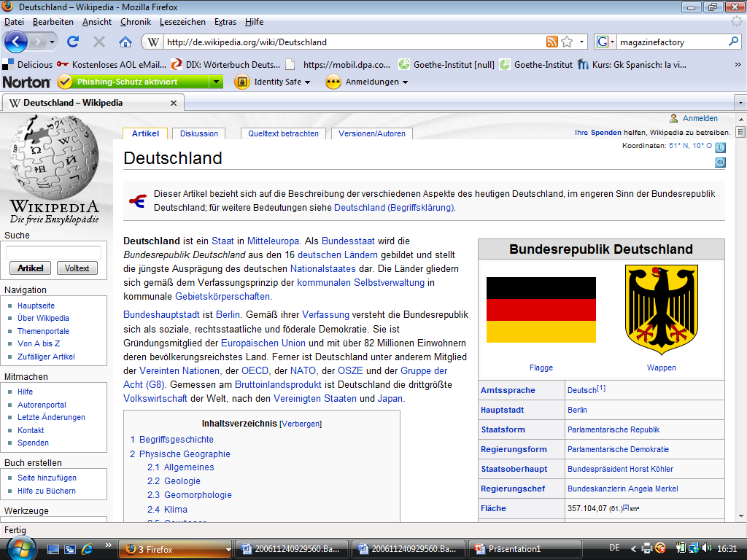
Task: Click the URL address bar
Action: 355,42
